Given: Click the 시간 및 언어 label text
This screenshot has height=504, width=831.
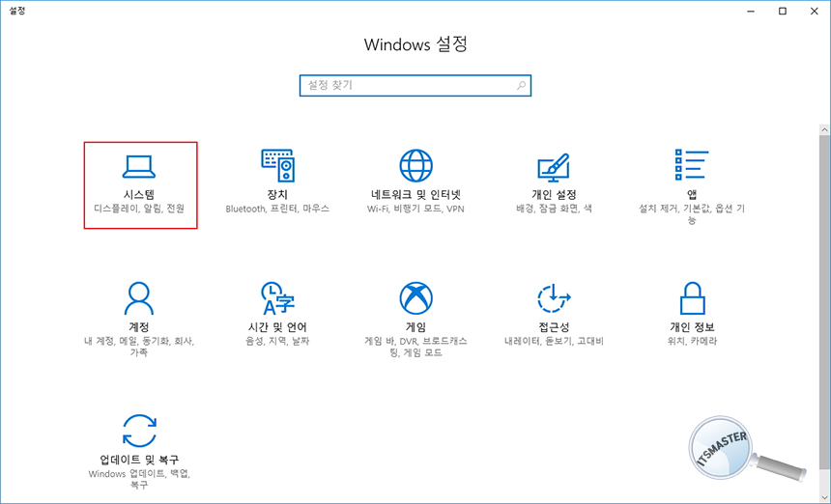Looking at the screenshot, I should click(x=277, y=327).
